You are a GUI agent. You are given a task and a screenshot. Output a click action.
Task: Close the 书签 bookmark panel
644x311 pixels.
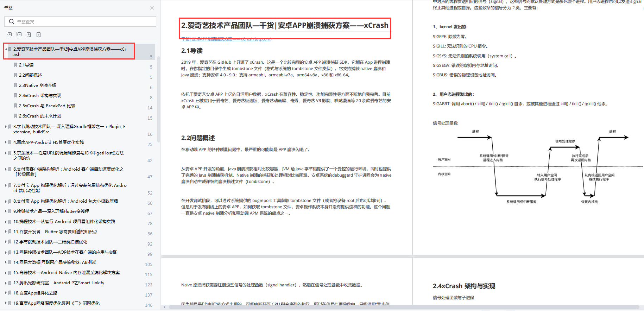[152, 8]
